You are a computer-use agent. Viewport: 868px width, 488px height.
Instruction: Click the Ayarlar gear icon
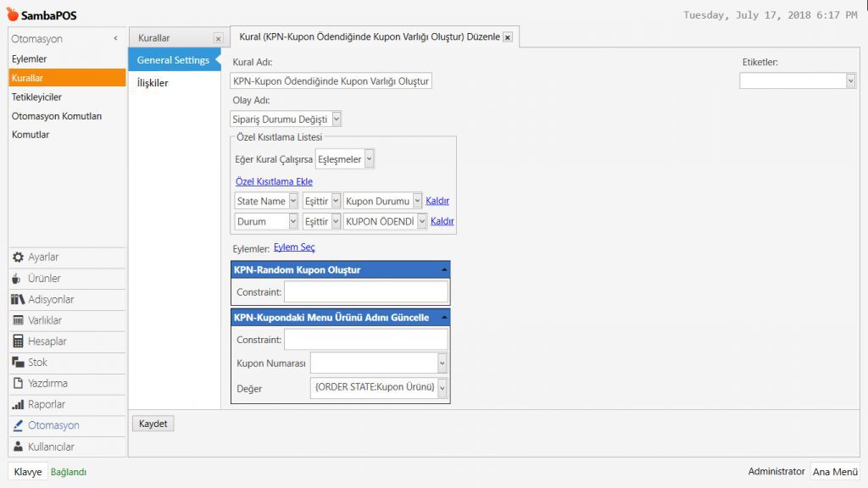tap(18, 258)
